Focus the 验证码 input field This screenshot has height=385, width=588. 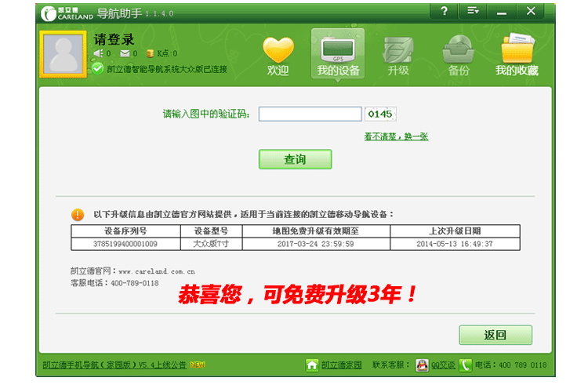coord(310,114)
